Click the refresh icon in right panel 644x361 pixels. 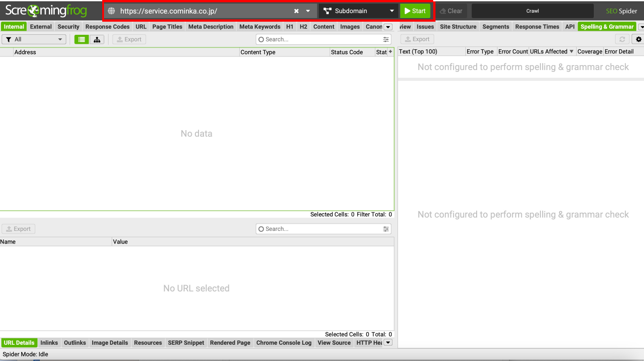click(622, 39)
